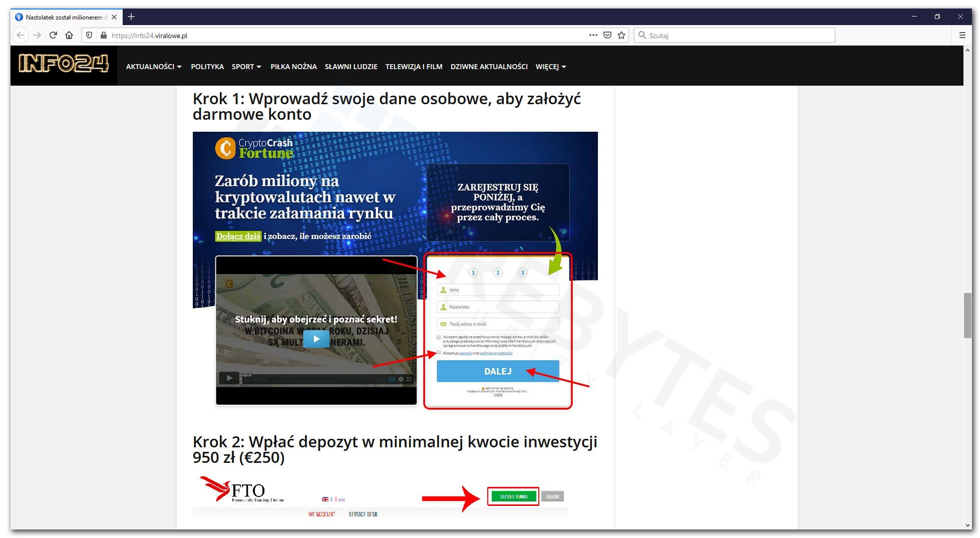The height and width of the screenshot is (538, 980).
Task: Open a new browser tab
Action: click(131, 17)
